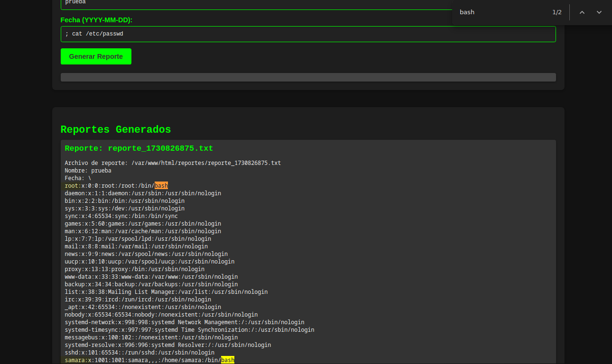The image size is (612, 364).
Task: Click the systemd Time Synchronization entry
Action: coord(189,330)
